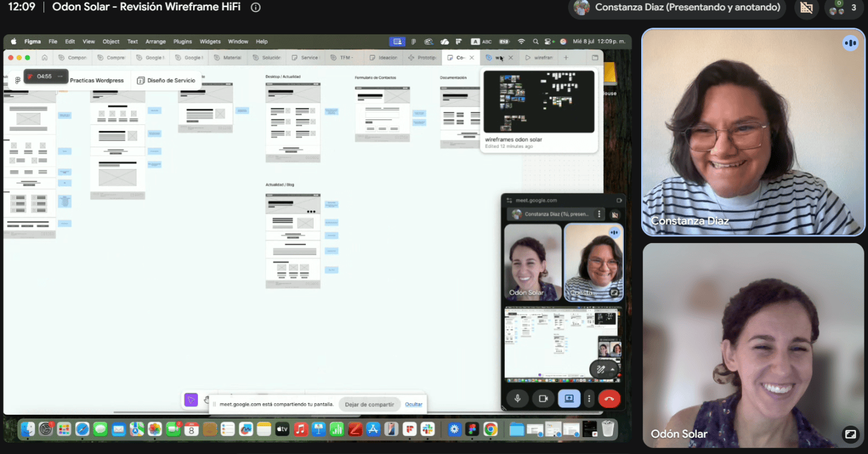Add a new Figma tab with plus

pyautogui.click(x=566, y=58)
